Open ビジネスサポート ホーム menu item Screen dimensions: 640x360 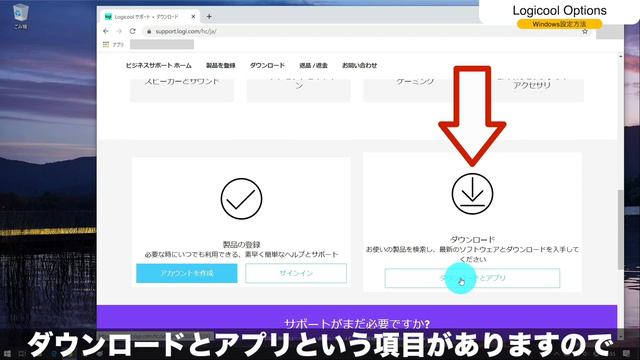click(158, 65)
